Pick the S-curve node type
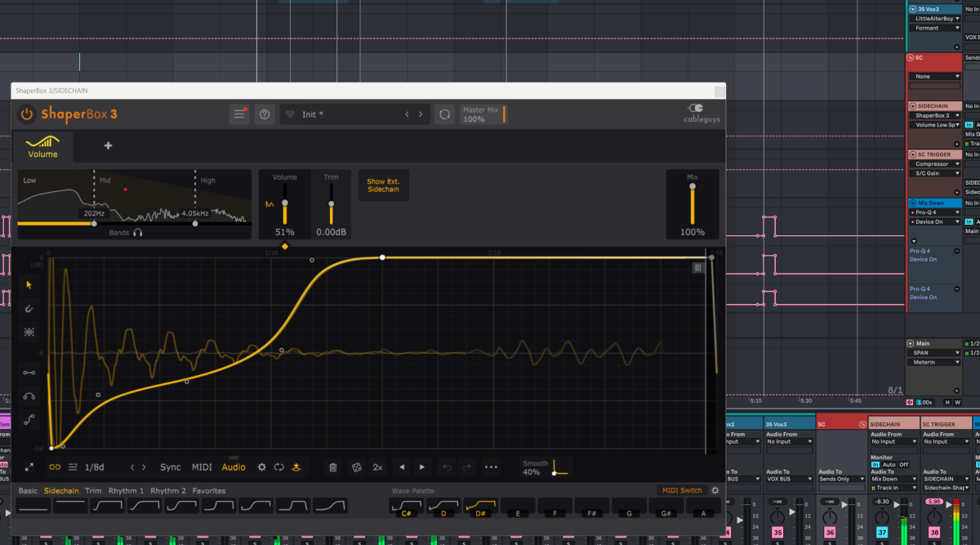 tap(29, 419)
